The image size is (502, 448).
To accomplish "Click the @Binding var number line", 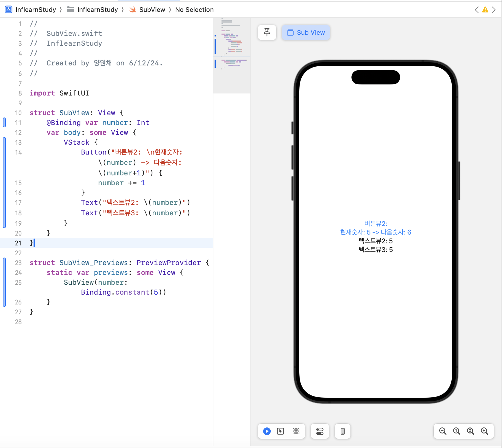I will (x=98, y=122).
